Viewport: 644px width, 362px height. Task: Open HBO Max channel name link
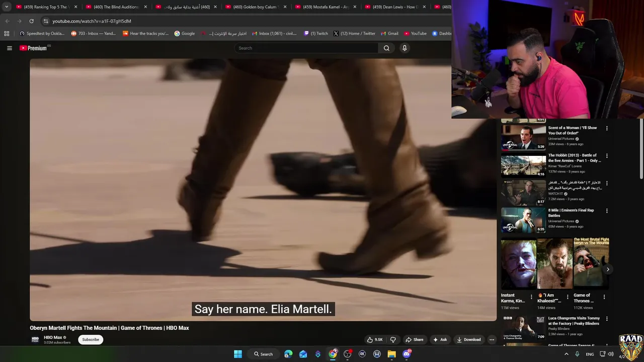coord(53,337)
